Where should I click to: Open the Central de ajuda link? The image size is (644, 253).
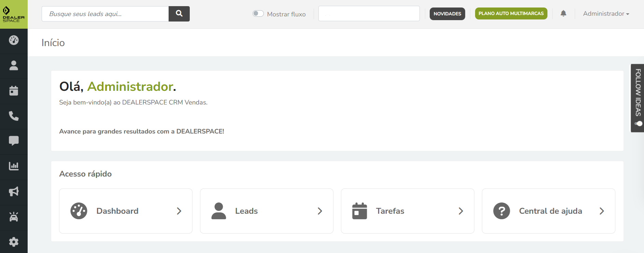coord(548,211)
